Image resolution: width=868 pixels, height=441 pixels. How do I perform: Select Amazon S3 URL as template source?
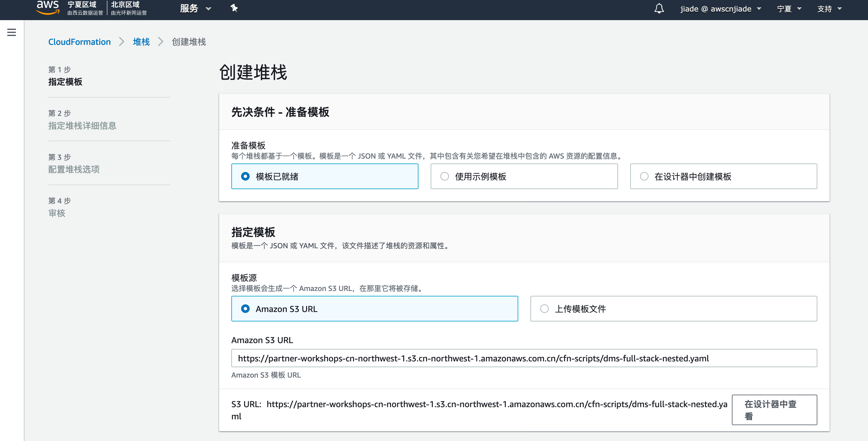point(245,309)
